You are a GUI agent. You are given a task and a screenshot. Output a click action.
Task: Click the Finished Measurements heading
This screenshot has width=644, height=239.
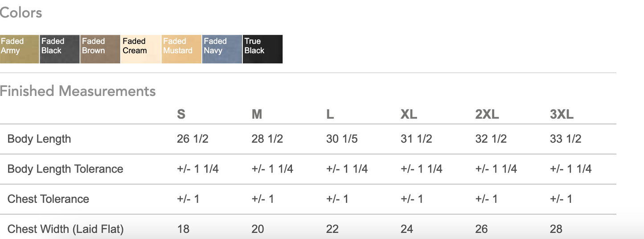[78, 91]
